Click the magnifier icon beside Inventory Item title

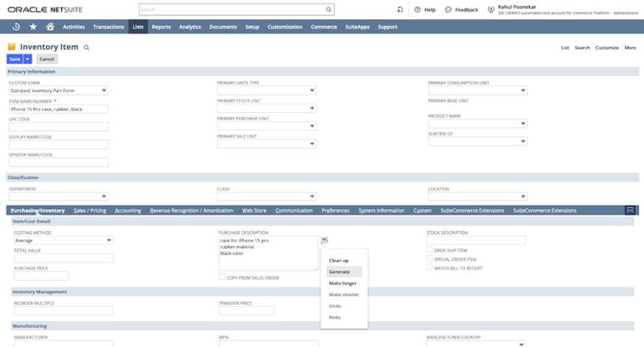tap(86, 48)
